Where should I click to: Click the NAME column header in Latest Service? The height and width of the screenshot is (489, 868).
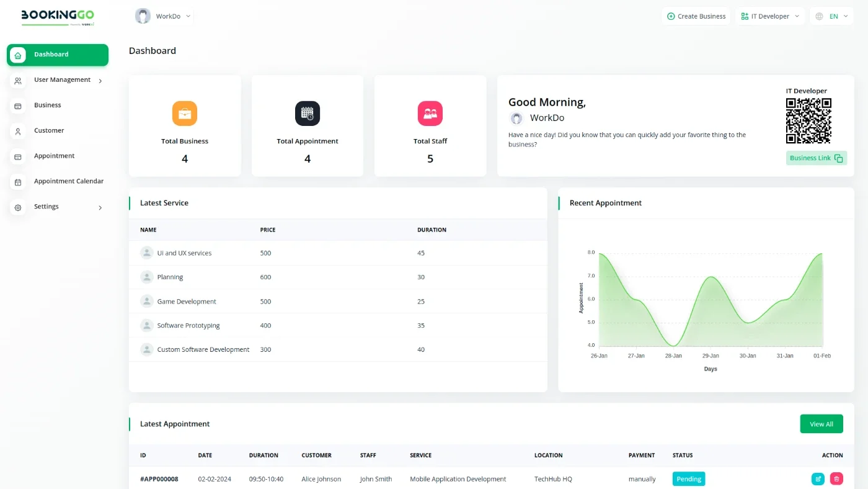click(148, 230)
